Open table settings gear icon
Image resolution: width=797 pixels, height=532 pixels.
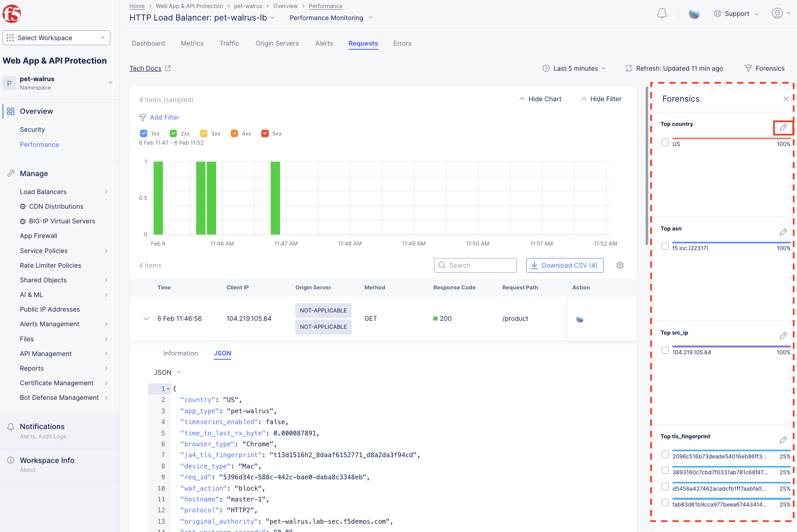pos(620,266)
